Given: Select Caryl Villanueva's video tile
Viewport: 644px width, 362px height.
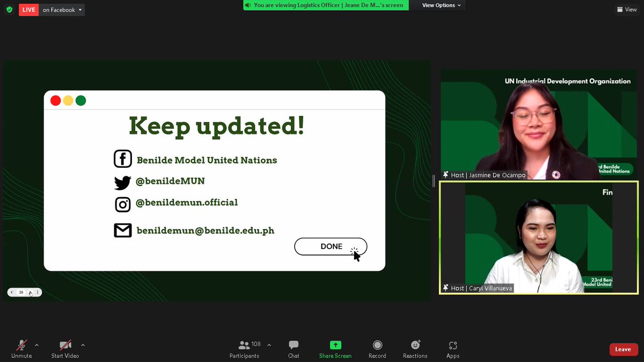Looking at the screenshot, I should coord(539,238).
